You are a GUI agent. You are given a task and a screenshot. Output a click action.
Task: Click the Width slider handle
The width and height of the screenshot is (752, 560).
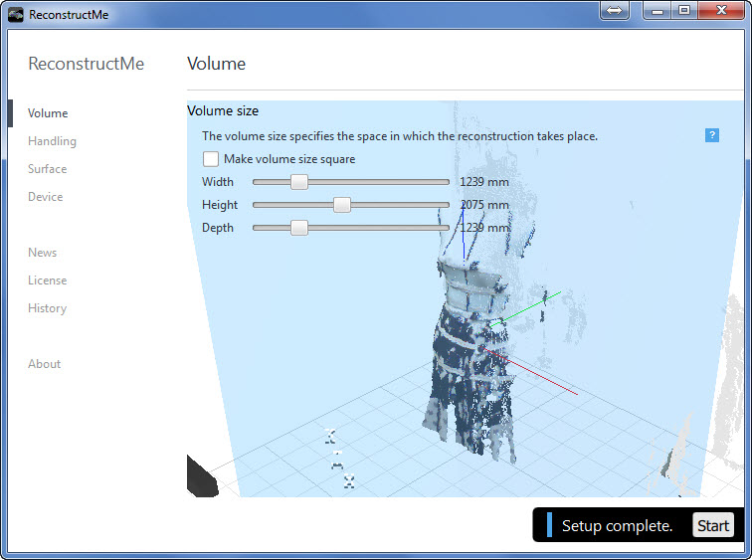(x=299, y=182)
